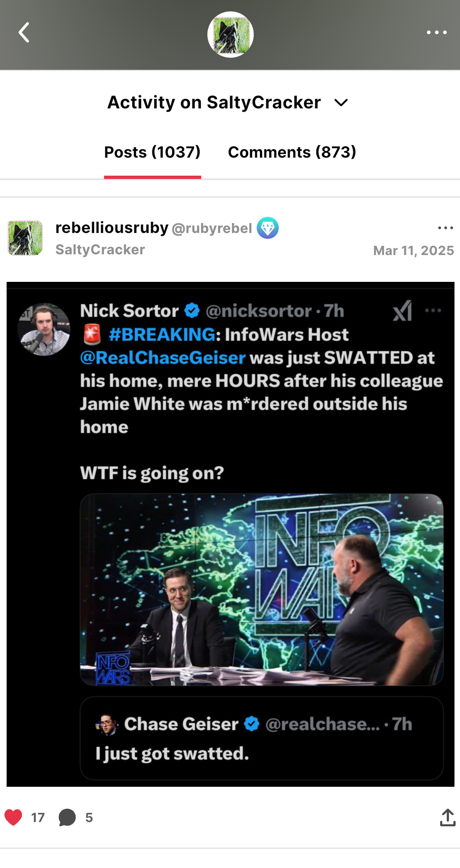Screen dimensions: 460x868
Task: Switch to the Comments (873) tab
Action: click(x=292, y=152)
